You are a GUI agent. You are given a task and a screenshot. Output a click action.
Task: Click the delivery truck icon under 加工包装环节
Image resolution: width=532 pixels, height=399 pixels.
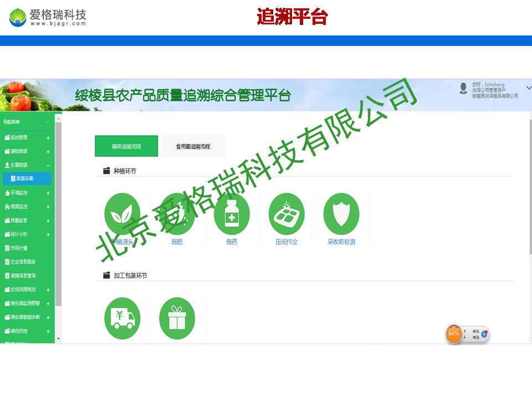tap(122, 318)
